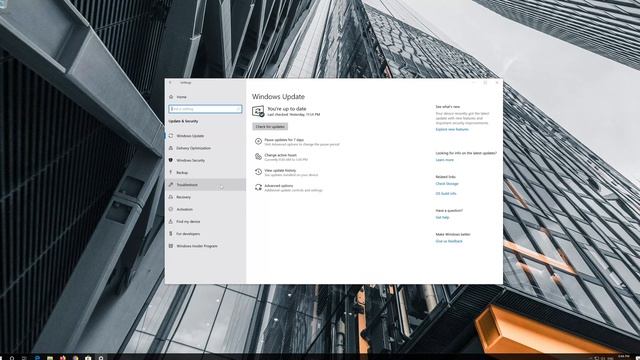Screen dimensions: 640x360
Task: Maximize the Settings window
Action: tap(485, 82)
